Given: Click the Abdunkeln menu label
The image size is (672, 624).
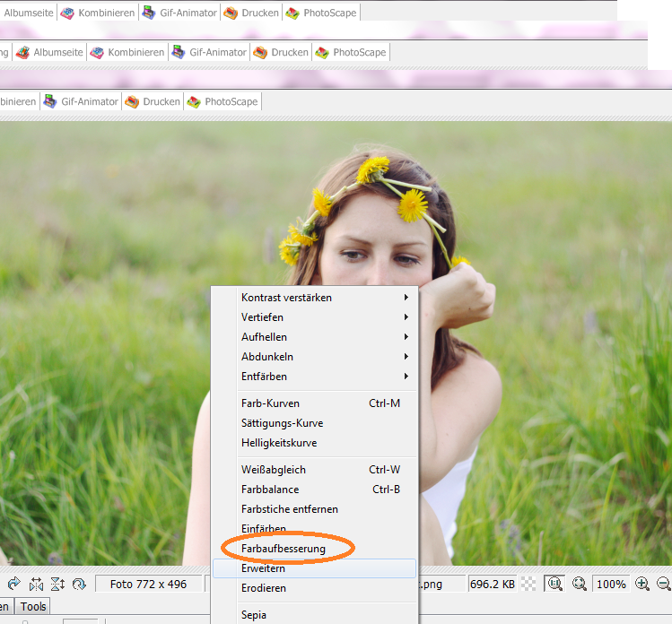Looking at the screenshot, I should tap(267, 356).
